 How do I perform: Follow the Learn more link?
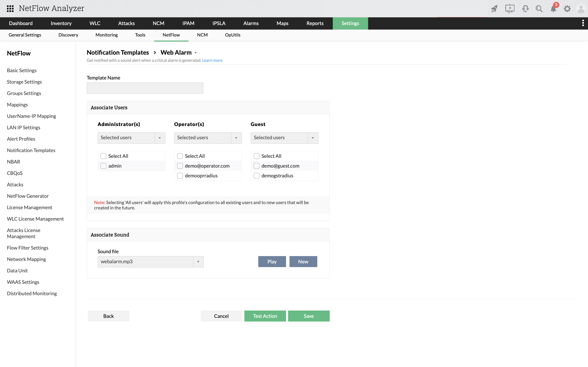tap(212, 60)
